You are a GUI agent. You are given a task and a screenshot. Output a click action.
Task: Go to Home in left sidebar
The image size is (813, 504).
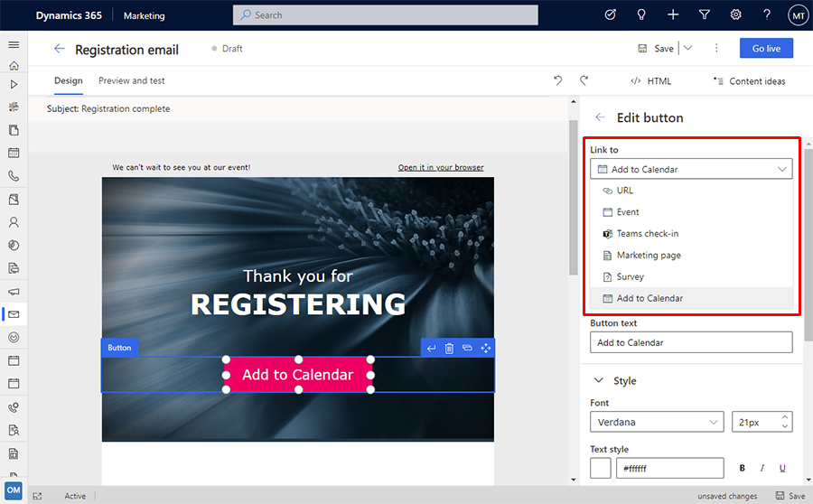pyautogui.click(x=14, y=65)
